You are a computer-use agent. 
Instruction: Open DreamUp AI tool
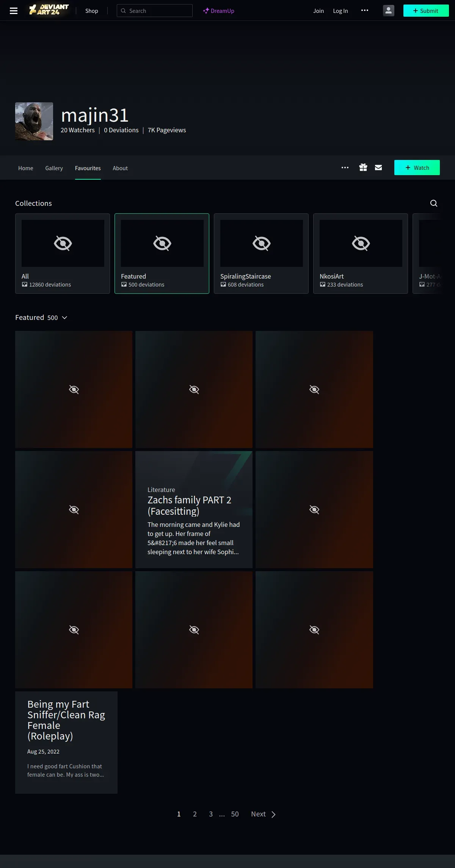coord(218,11)
